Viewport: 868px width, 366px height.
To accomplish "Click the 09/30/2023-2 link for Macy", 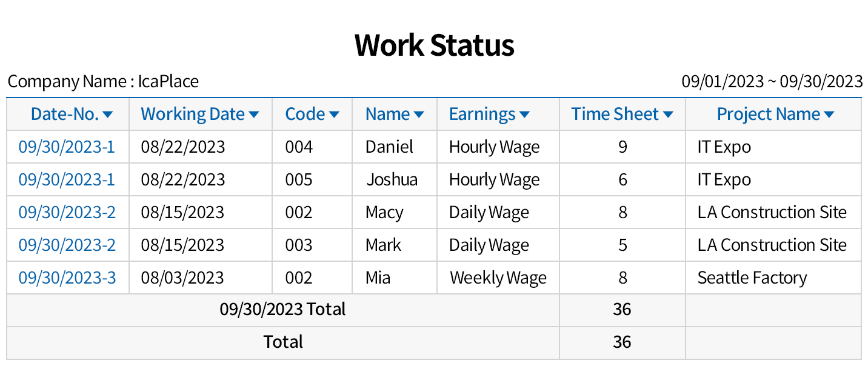I will [67, 212].
